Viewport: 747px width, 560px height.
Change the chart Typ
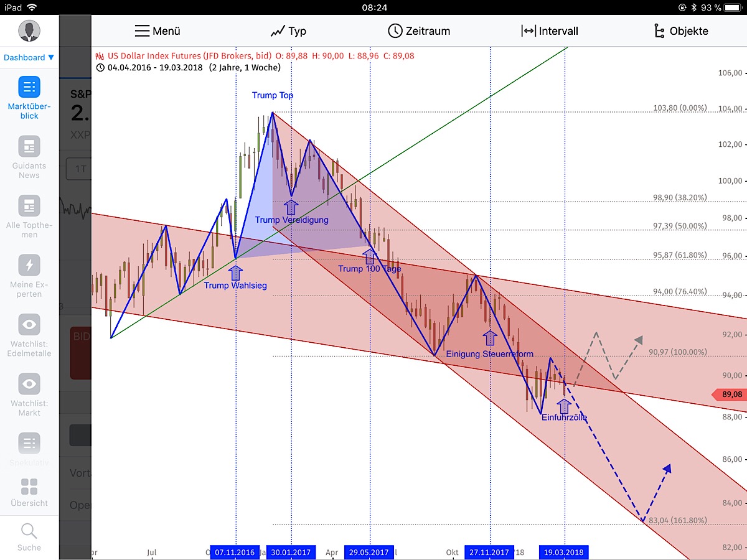(x=288, y=30)
